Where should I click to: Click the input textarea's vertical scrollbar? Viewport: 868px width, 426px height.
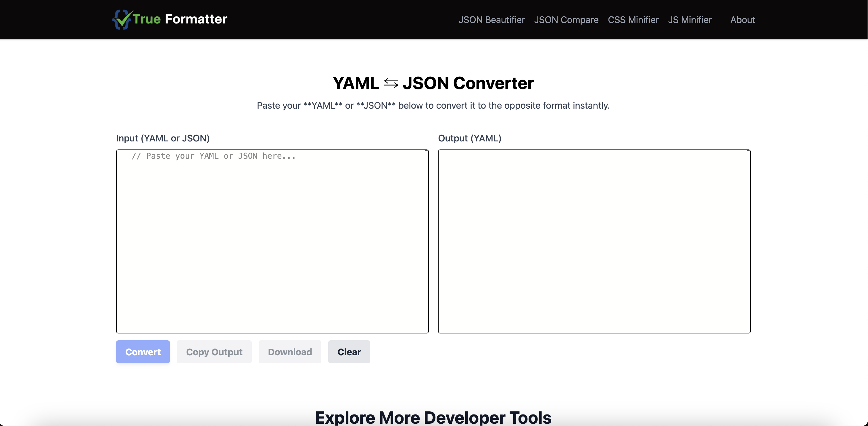(427, 241)
